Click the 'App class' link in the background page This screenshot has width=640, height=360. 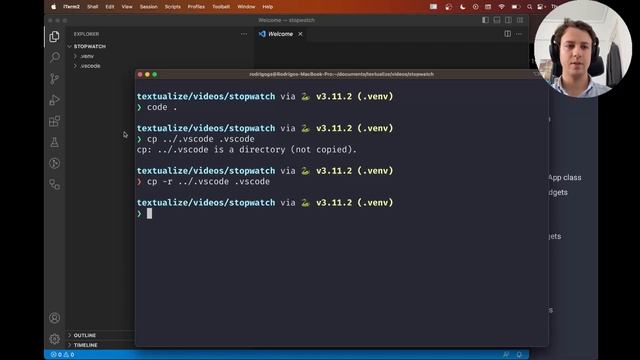tap(565, 178)
